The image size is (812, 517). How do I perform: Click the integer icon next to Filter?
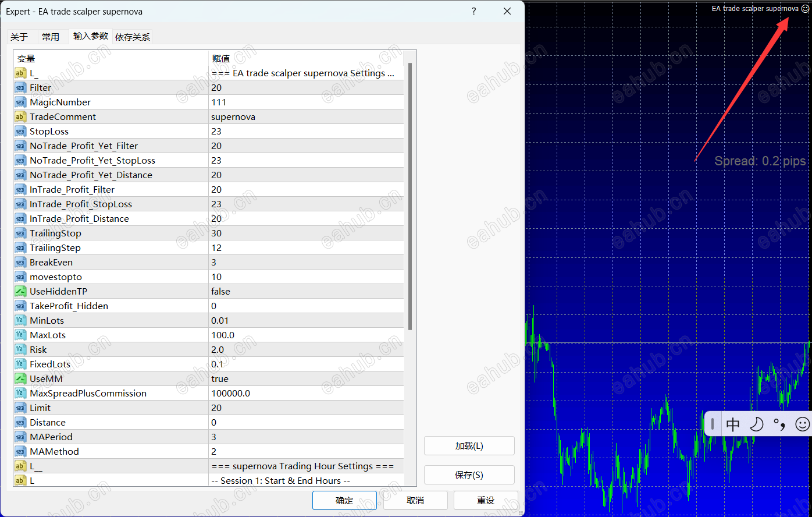click(20, 87)
